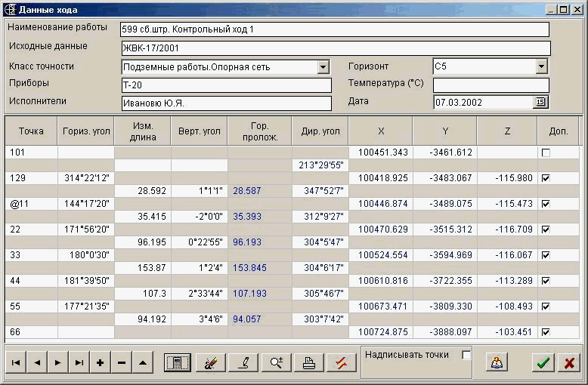
Task: Open the calendar picker in Дата field
Action: click(540, 102)
